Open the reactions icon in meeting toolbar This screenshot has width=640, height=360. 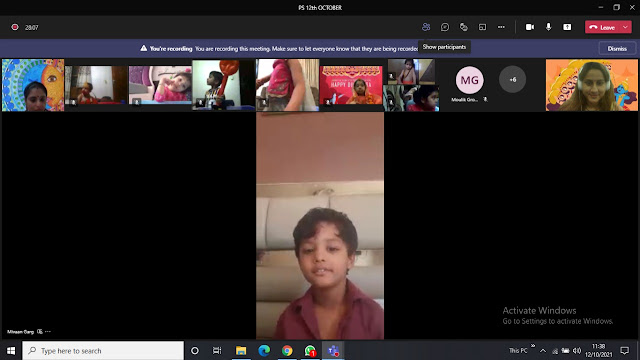[x=464, y=27]
